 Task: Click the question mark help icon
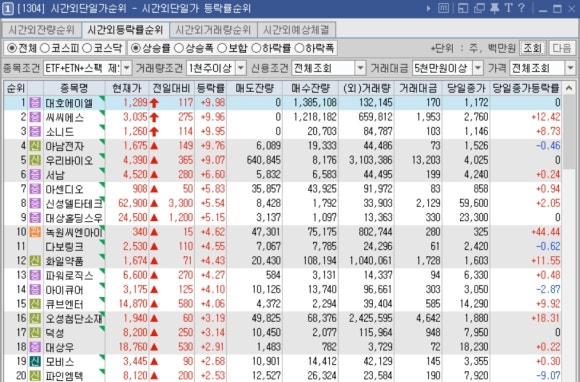[x=522, y=8]
